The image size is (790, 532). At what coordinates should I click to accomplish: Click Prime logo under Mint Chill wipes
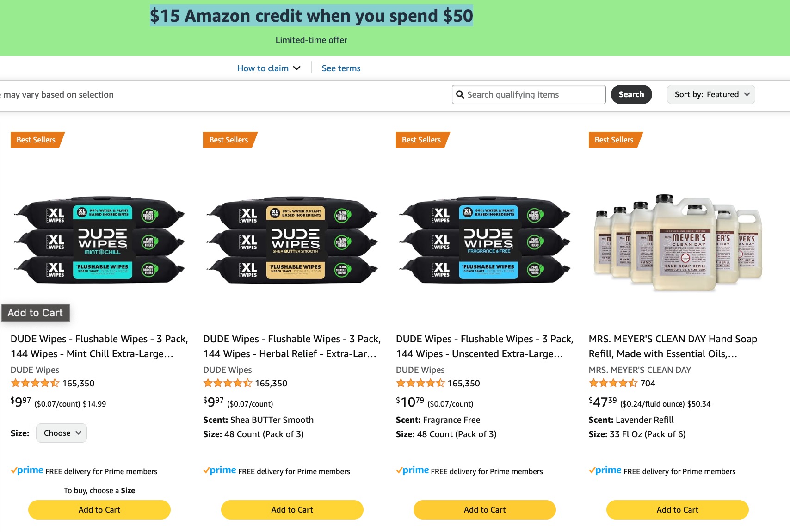pos(27,470)
